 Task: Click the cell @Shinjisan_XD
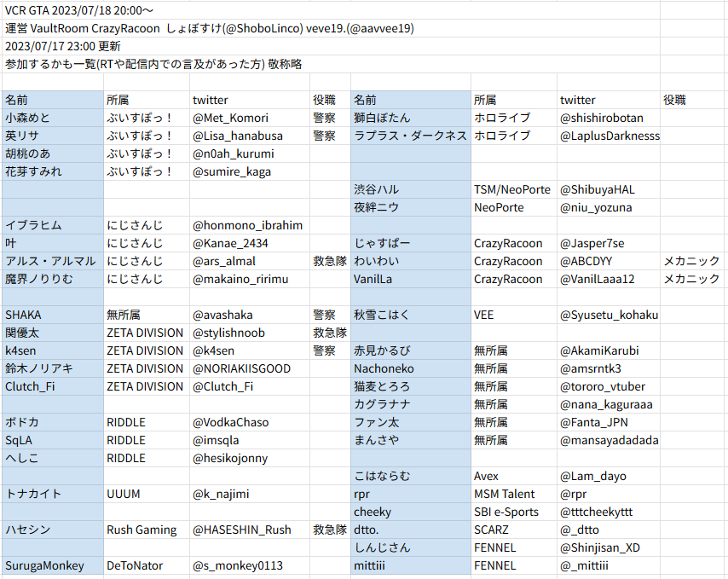point(609,547)
